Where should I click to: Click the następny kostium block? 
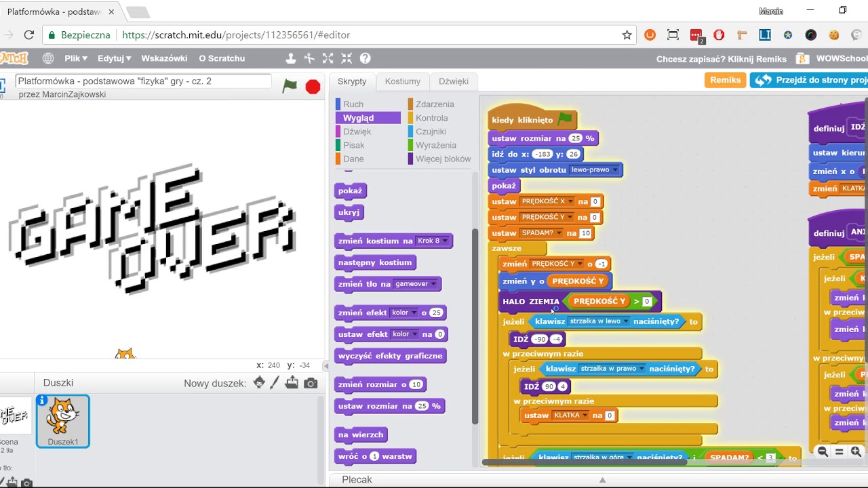(x=375, y=262)
